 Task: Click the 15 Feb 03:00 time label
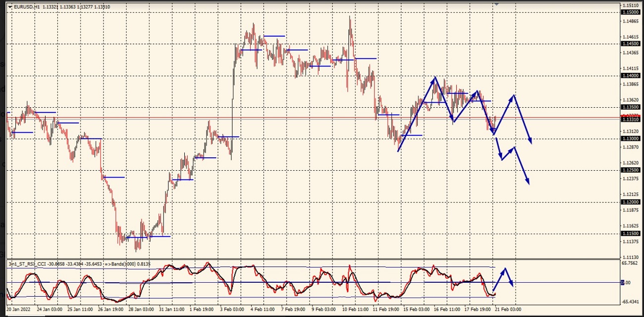click(417, 309)
